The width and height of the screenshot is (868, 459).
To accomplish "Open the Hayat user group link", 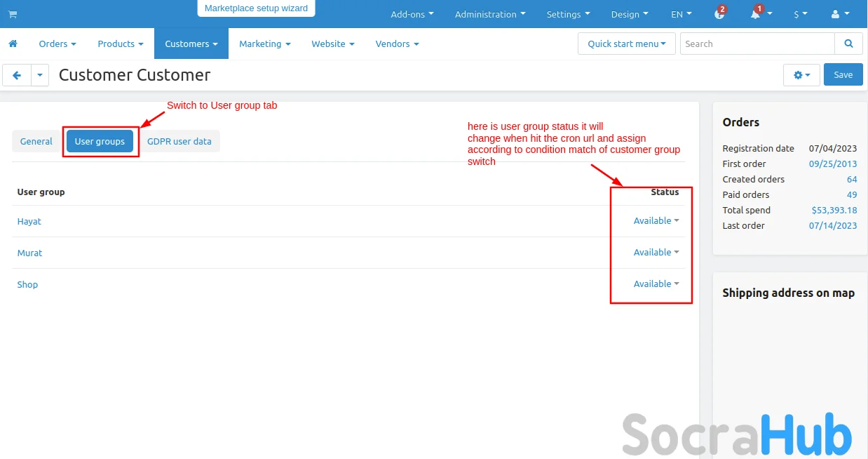I will [x=29, y=221].
